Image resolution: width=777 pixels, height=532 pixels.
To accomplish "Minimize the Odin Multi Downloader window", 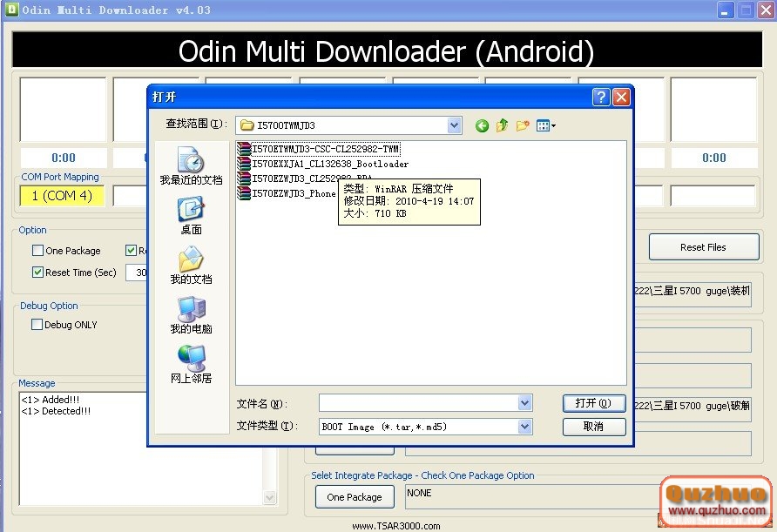I will click(725, 10).
